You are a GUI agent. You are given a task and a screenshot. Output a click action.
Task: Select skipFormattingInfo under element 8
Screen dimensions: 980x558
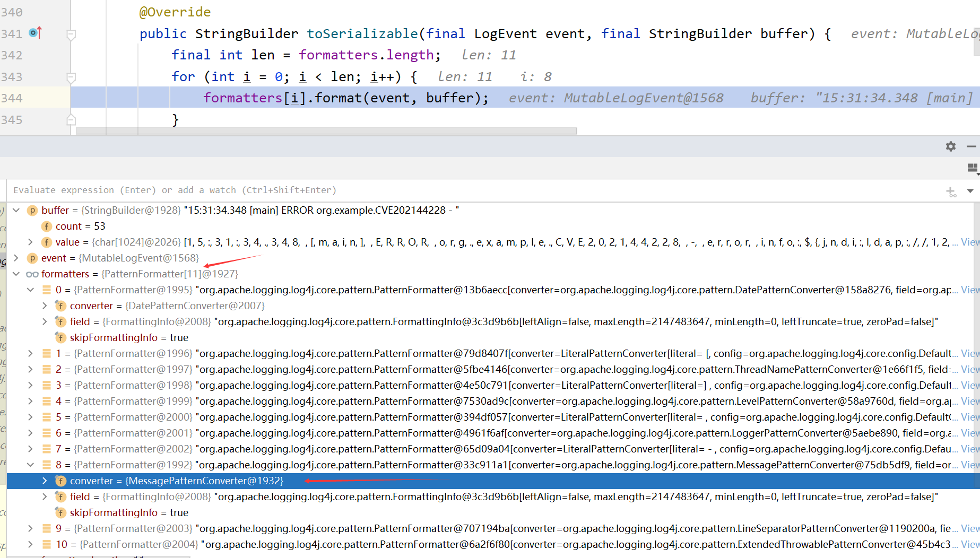click(x=490, y=512)
